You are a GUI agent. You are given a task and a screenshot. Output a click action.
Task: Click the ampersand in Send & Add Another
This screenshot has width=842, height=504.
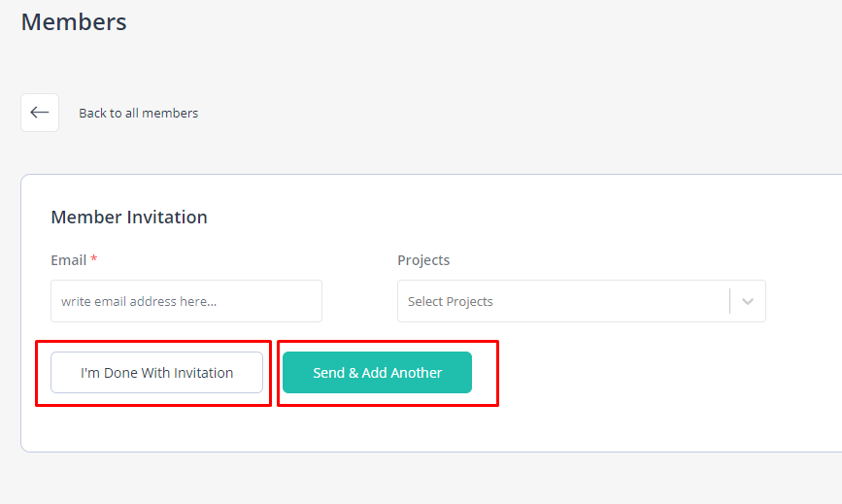(x=354, y=373)
